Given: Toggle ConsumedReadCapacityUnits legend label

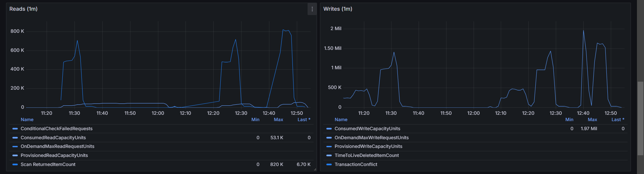Looking at the screenshot, I should point(53,138).
